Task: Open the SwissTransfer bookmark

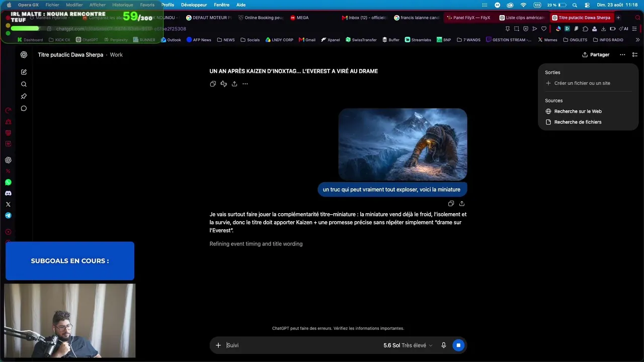Action: [x=361, y=40]
